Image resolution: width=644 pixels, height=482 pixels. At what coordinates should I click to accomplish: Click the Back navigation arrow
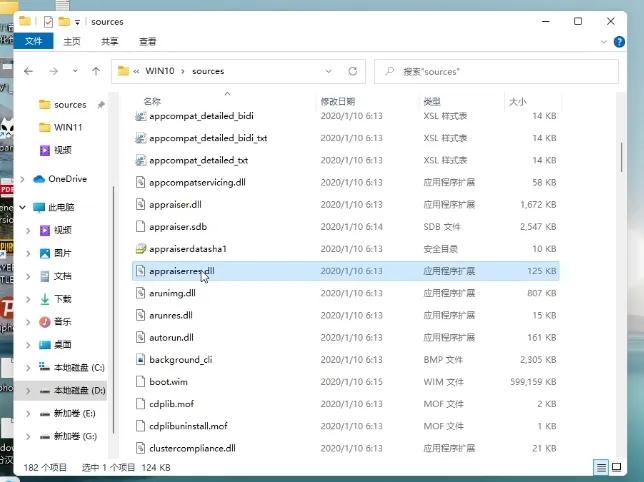click(28, 71)
